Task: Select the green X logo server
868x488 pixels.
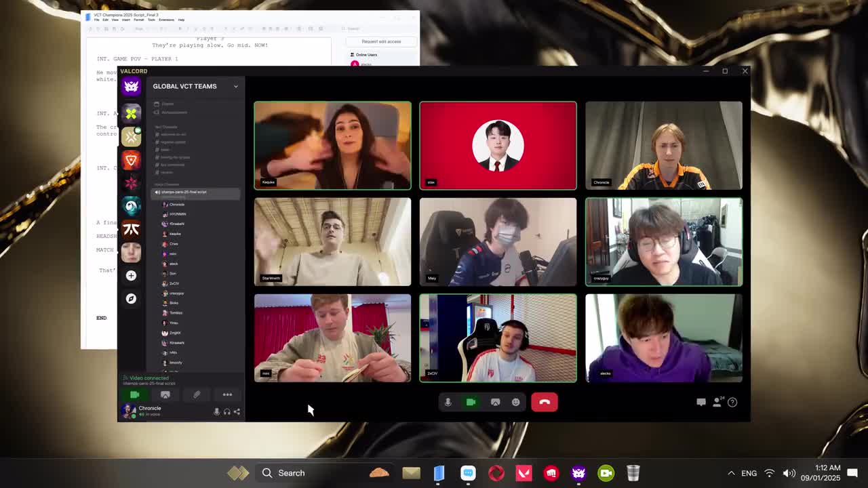Action: pyautogui.click(x=131, y=113)
